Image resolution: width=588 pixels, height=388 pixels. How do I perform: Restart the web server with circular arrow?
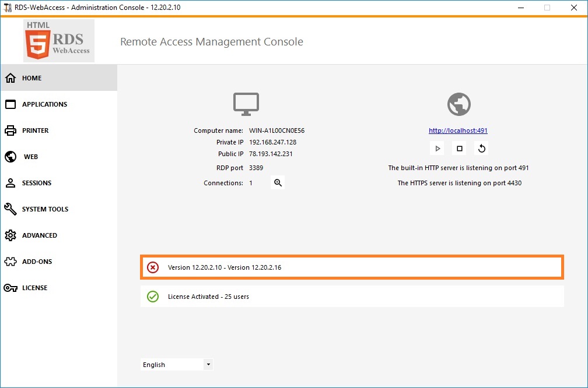[x=481, y=149]
